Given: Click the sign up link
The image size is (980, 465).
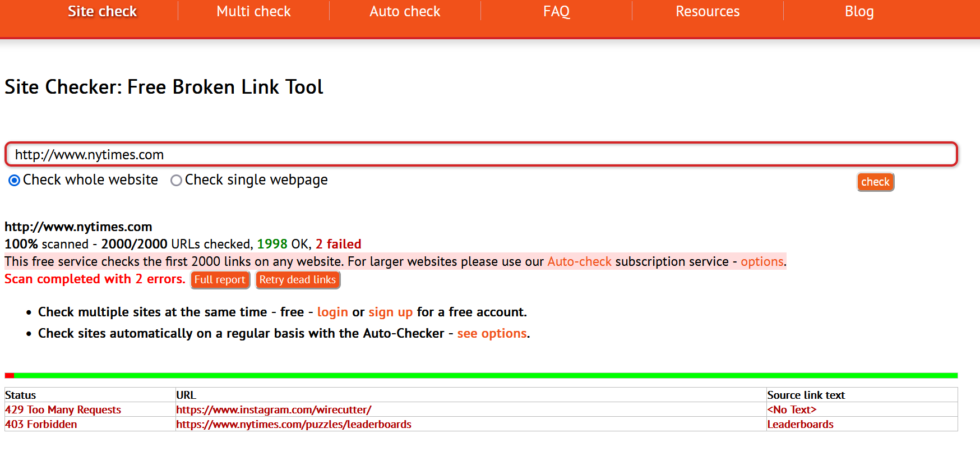Looking at the screenshot, I should pos(390,312).
